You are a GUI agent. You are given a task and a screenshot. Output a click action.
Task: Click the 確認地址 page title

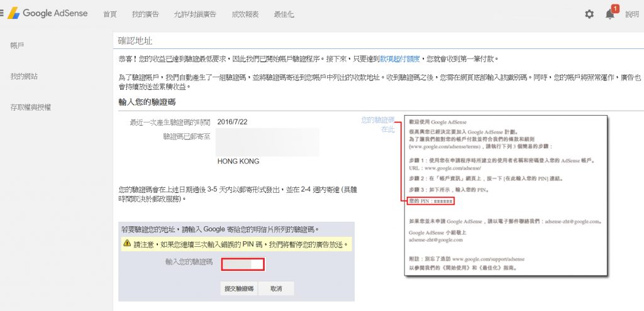[136, 41]
